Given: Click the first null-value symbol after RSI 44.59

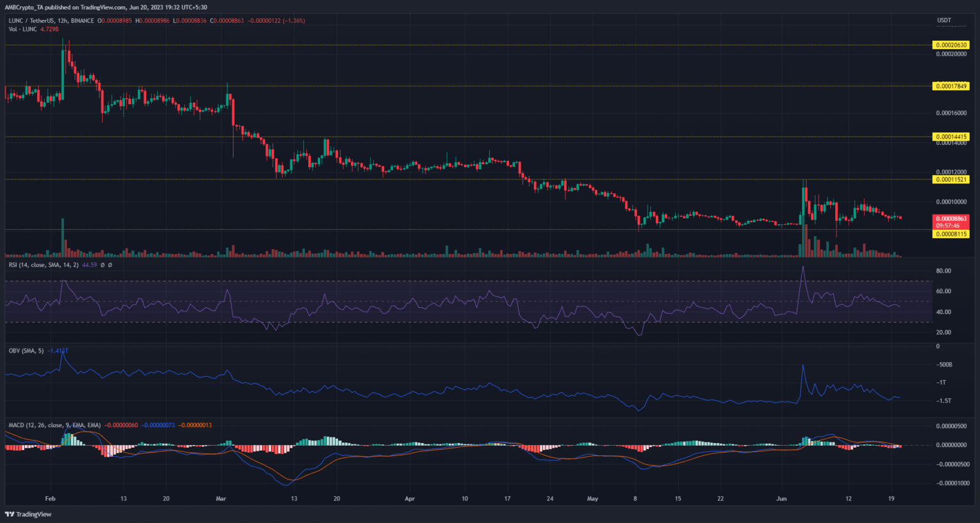Looking at the screenshot, I should tap(102, 264).
